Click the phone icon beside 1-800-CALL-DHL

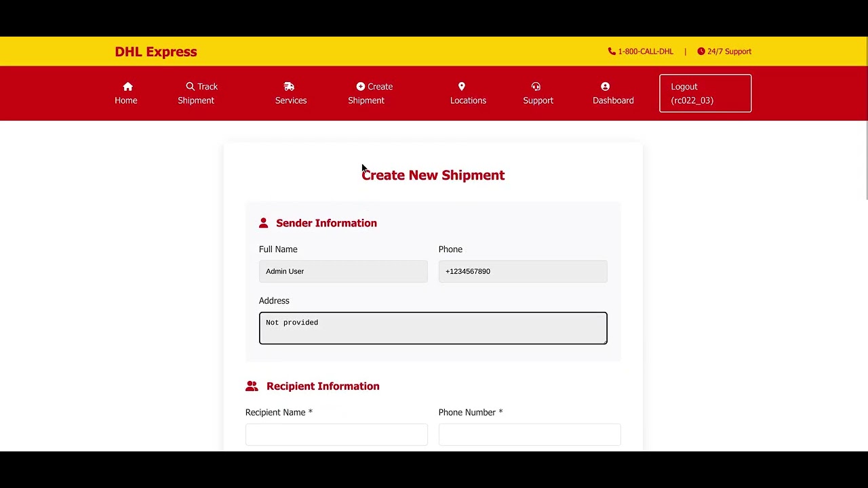612,52
